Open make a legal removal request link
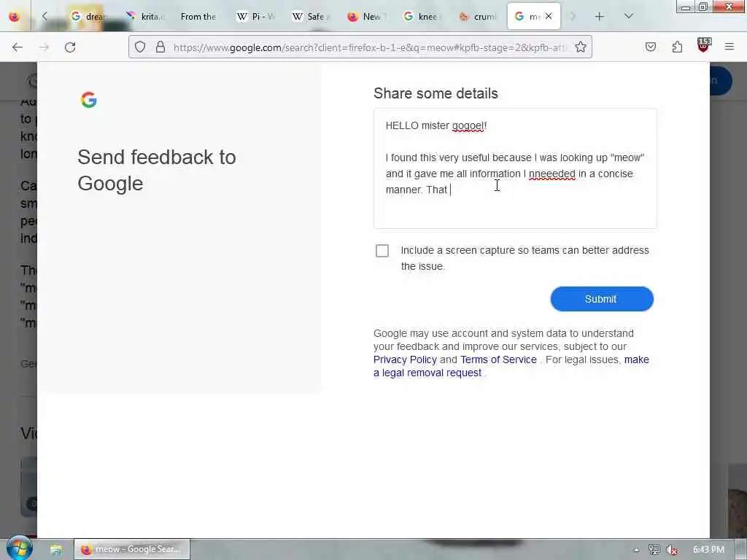This screenshot has width=747, height=560. point(511,366)
